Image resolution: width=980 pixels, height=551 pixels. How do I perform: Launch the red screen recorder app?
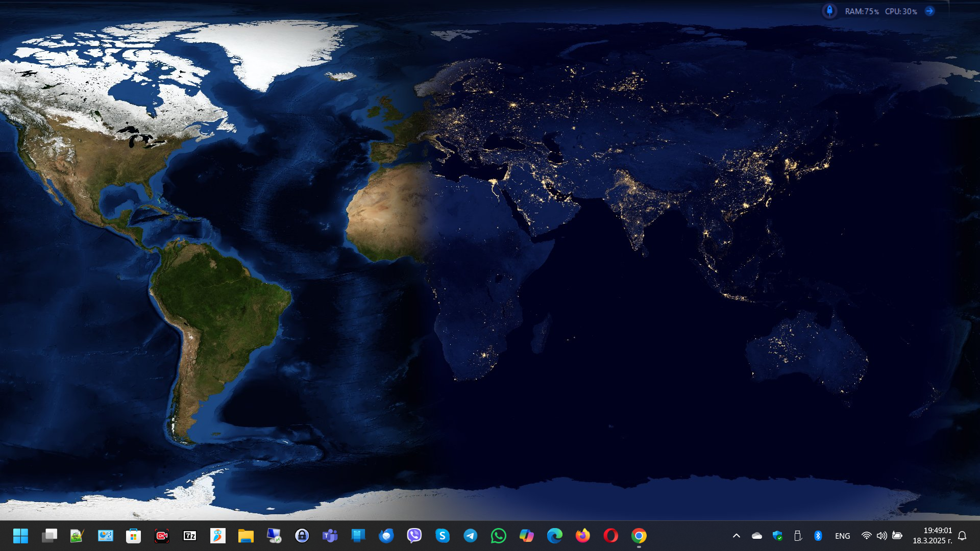click(162, 536)
